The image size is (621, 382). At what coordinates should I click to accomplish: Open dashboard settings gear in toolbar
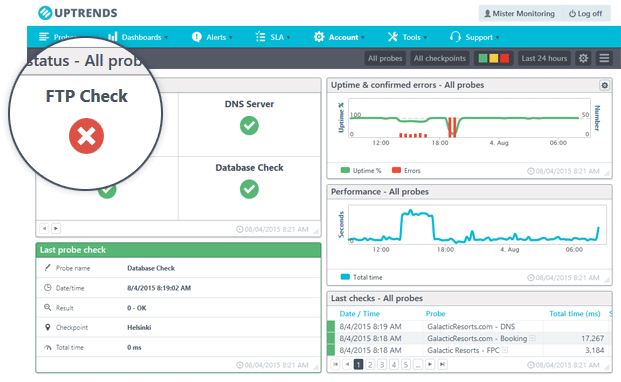[x=583, y=58]
